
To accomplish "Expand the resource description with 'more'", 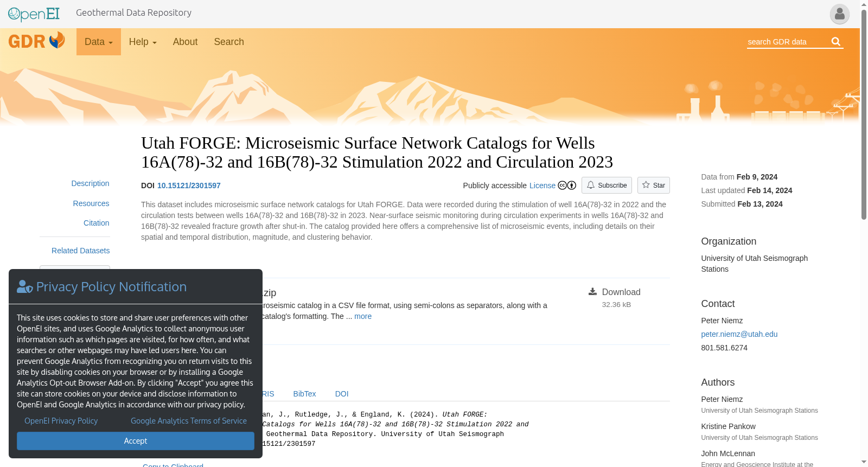I will 363,316.
